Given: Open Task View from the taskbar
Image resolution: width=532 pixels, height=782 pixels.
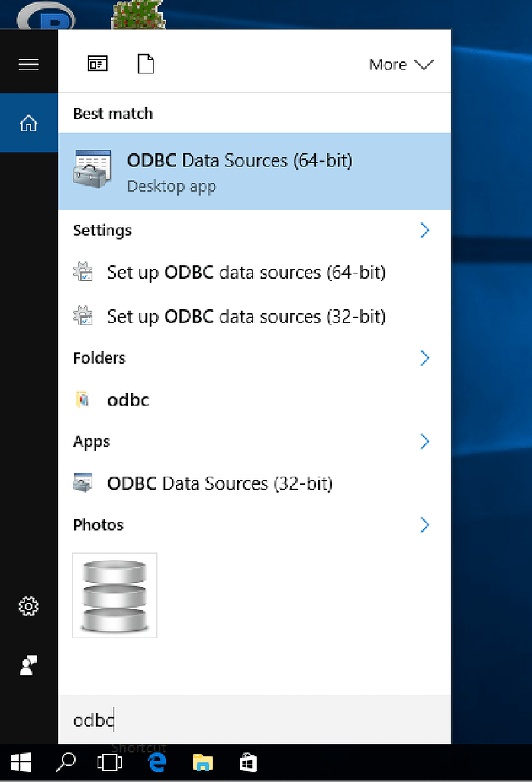Looking at the screenshot, I should point(111,762).
